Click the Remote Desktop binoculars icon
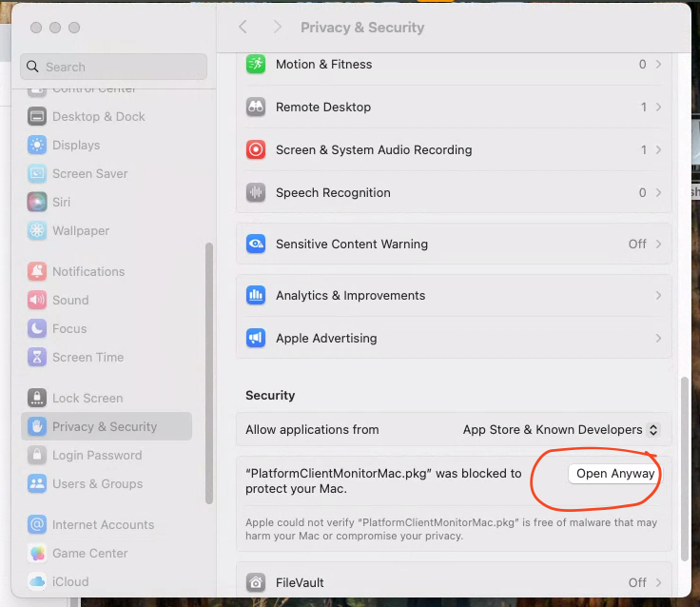The height and width of the screenshot is (607, 700). click(x=256, y=108)
